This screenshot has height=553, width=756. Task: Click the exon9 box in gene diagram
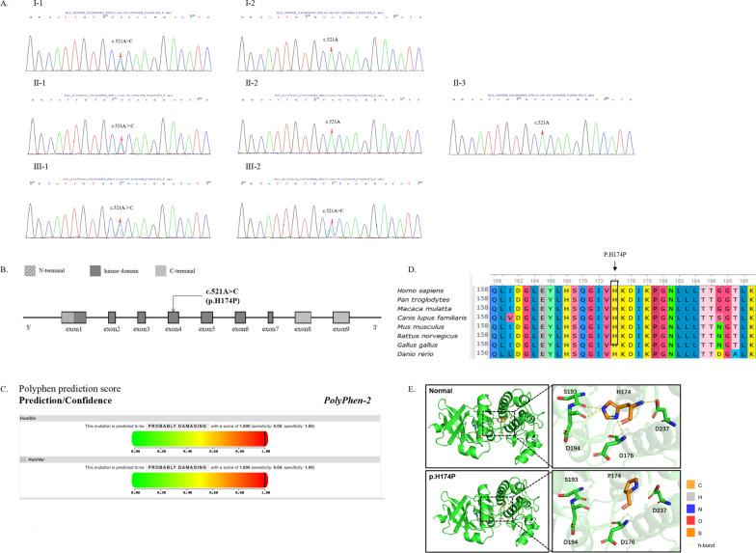(x=341, y=318)
